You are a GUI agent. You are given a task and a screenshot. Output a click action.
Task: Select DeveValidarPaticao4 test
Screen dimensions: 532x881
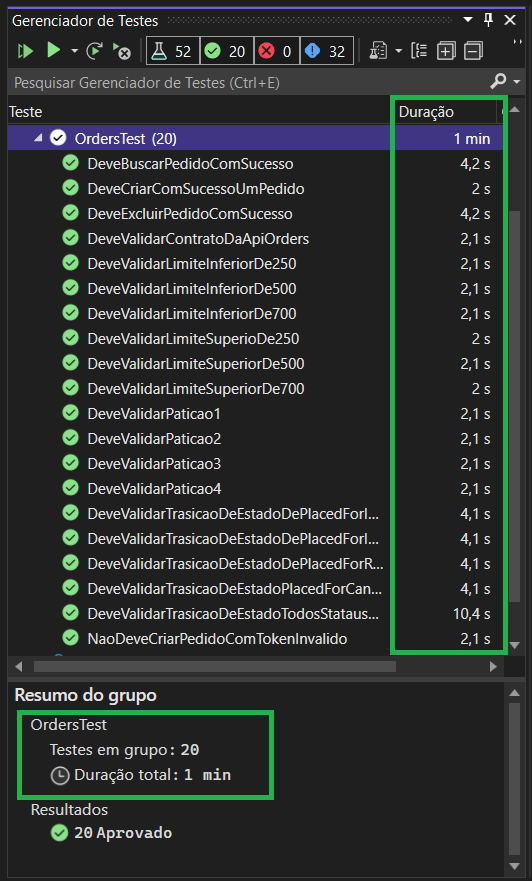[154, 489]
